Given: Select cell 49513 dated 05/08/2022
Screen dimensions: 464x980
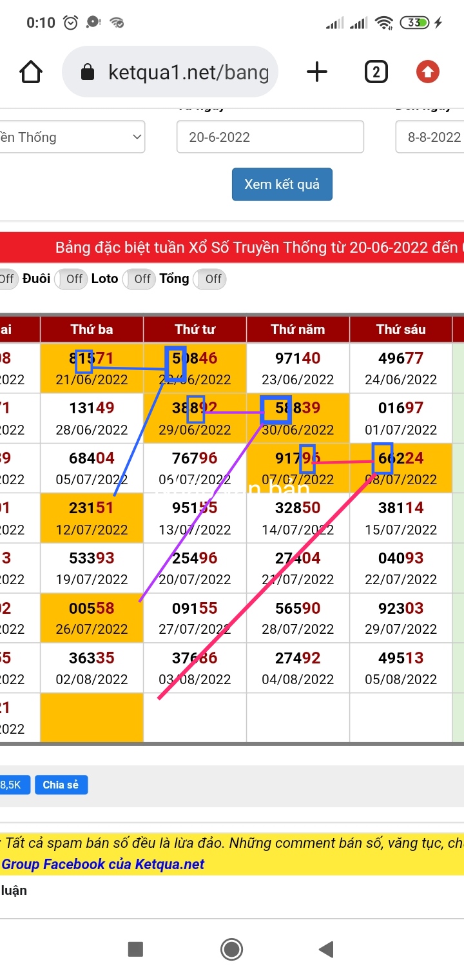Looking at the screenshot, I should (x=401, y=669).
